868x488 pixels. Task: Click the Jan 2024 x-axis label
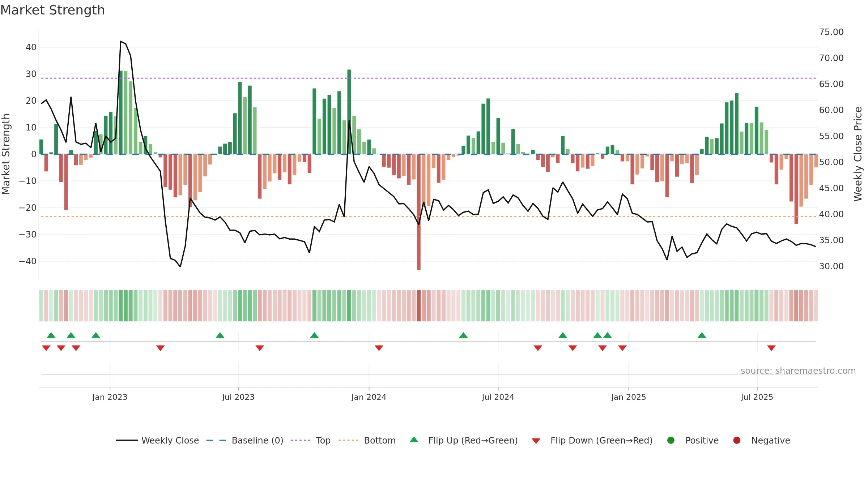coord(369,397)
